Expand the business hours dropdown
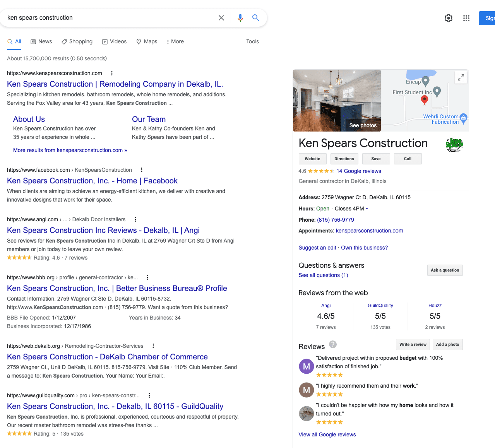Screen dimensions: 495x448 [x=367, y=209]
